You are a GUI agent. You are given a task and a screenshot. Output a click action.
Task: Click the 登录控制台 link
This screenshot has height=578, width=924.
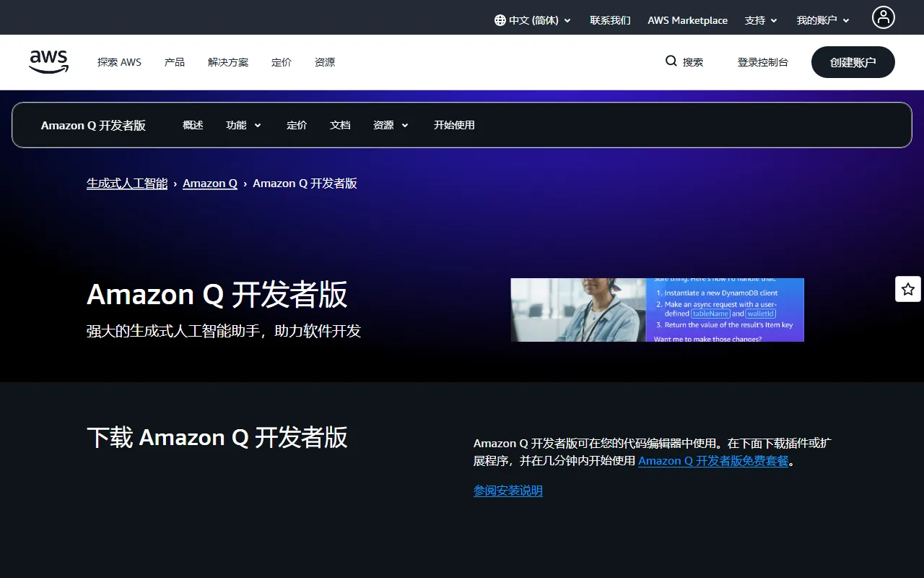point(762,62)
